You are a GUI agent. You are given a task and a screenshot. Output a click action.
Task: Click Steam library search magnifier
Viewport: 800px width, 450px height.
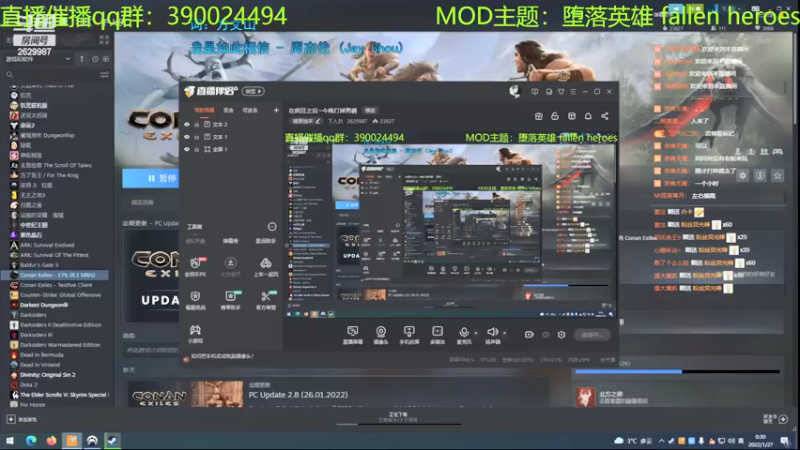[x=9, y=74]
